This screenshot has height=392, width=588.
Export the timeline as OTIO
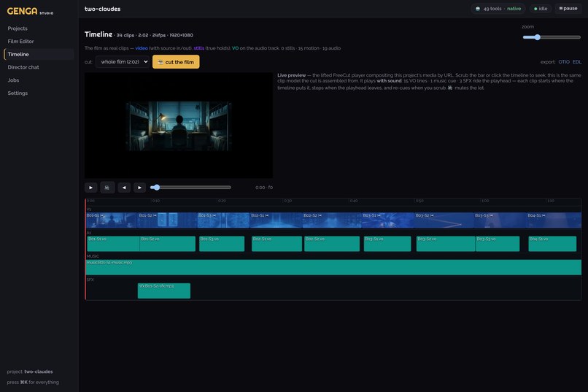[564, 62]
